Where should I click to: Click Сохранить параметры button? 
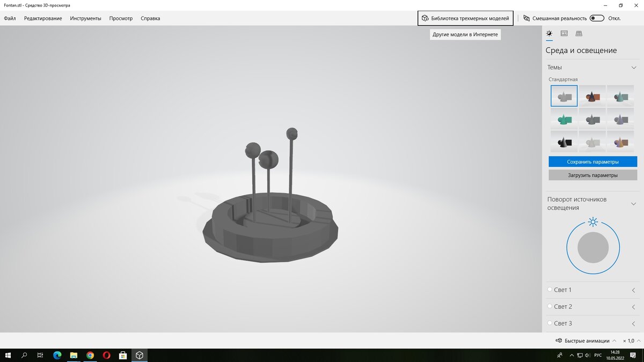[x=592, y=161]
